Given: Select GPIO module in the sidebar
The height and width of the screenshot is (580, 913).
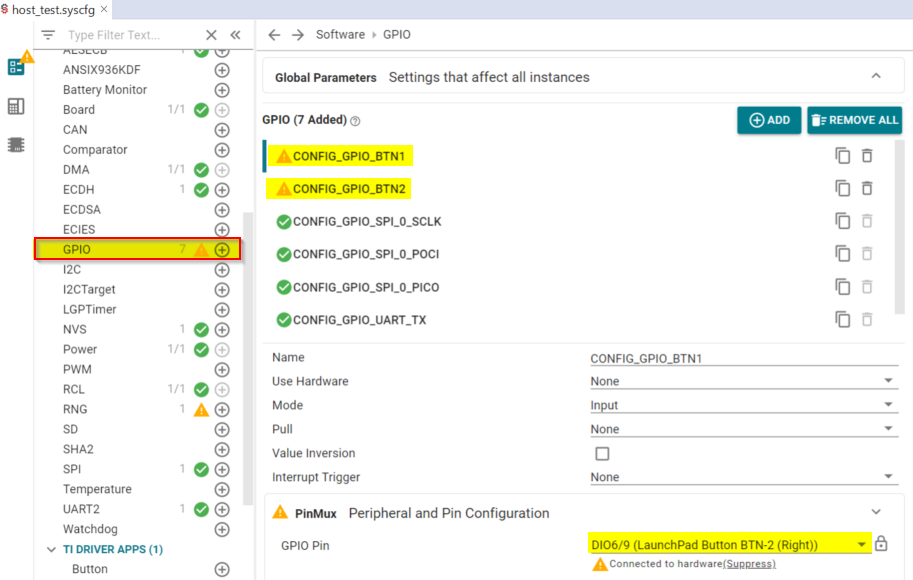Looking at the screenshot, I should pyautogui.click(x=78, y=250).
